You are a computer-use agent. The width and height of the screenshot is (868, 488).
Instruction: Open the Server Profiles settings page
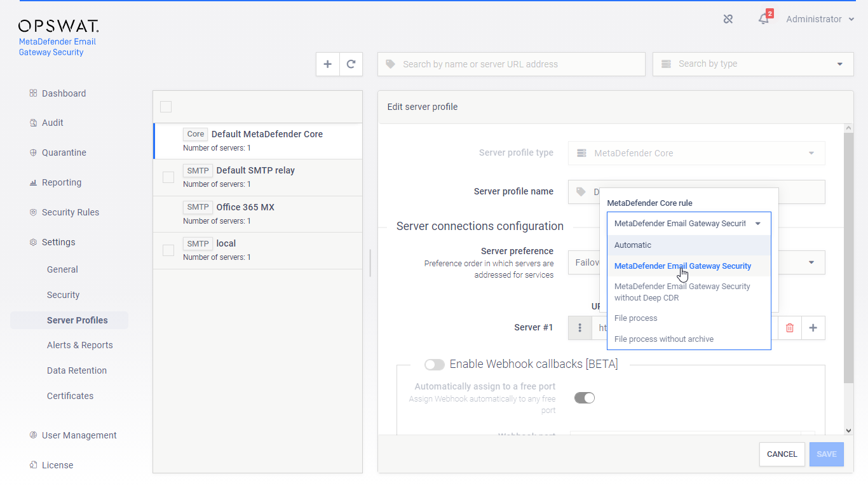(x=69, y=320)
